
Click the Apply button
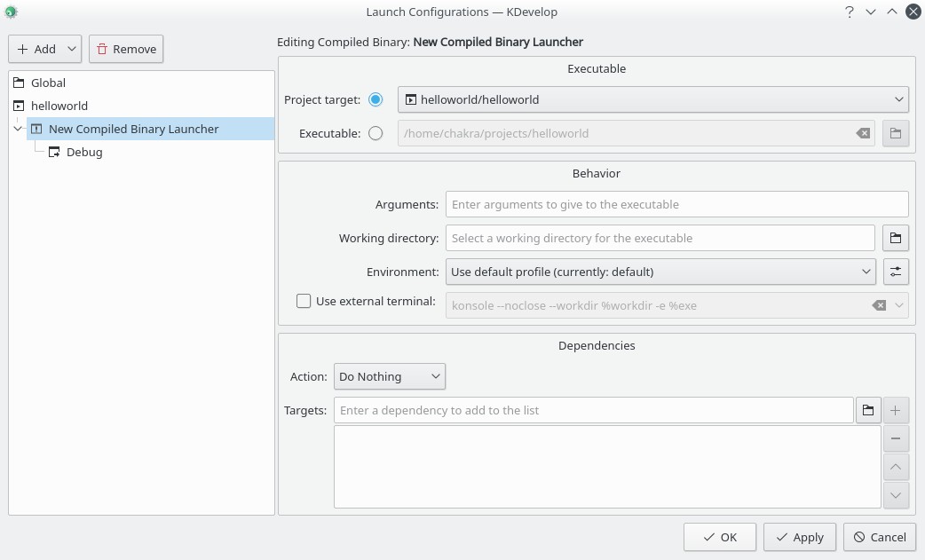(799, 537)
